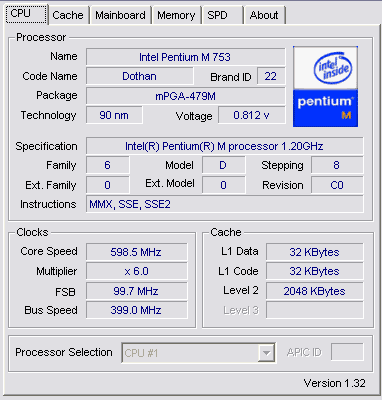Click the Version 1.32 text
Screen dimensions: 382x400
click(x=334, y=383)
